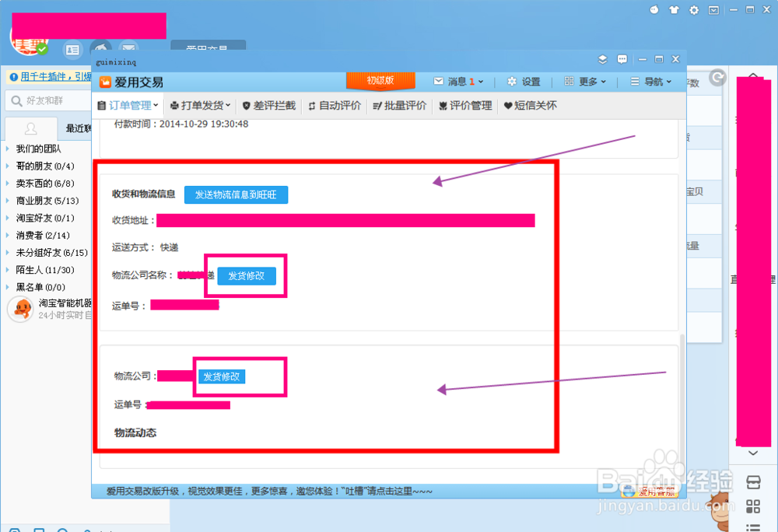Click the layers icon in guimixinq title bar
This screenshot has width=778, height=532.
[x=602, y=59]
